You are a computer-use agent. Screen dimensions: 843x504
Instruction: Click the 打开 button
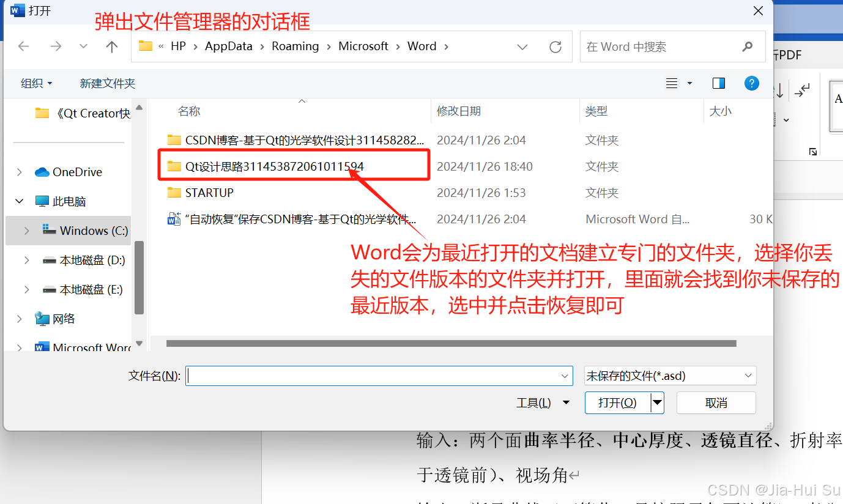(x=617, y=403)
